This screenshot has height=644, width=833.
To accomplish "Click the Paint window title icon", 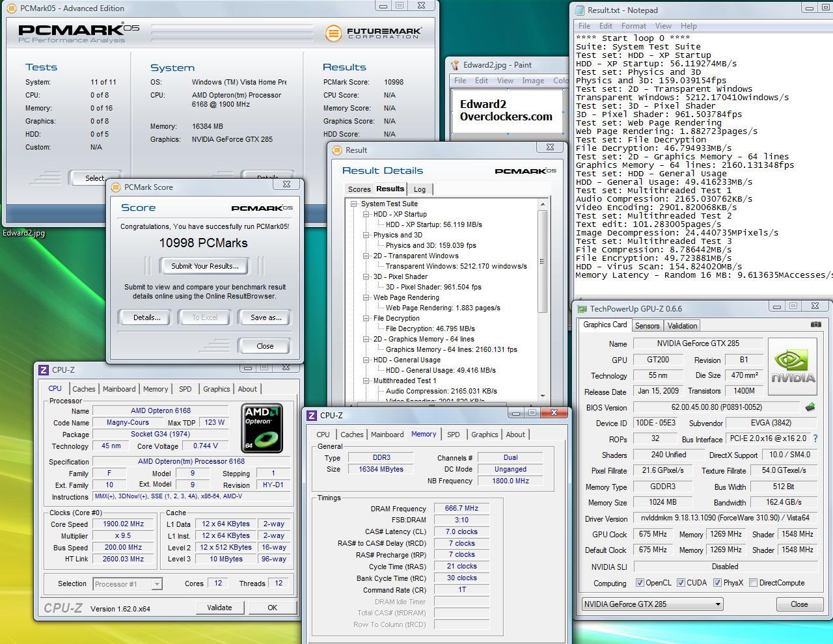I will (454, 65).
